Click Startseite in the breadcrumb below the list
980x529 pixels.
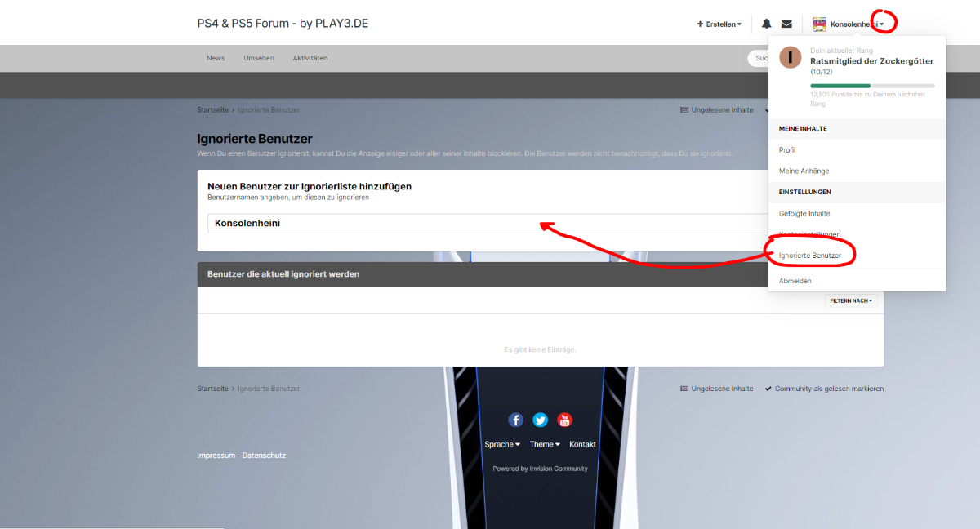coord(212,389)
